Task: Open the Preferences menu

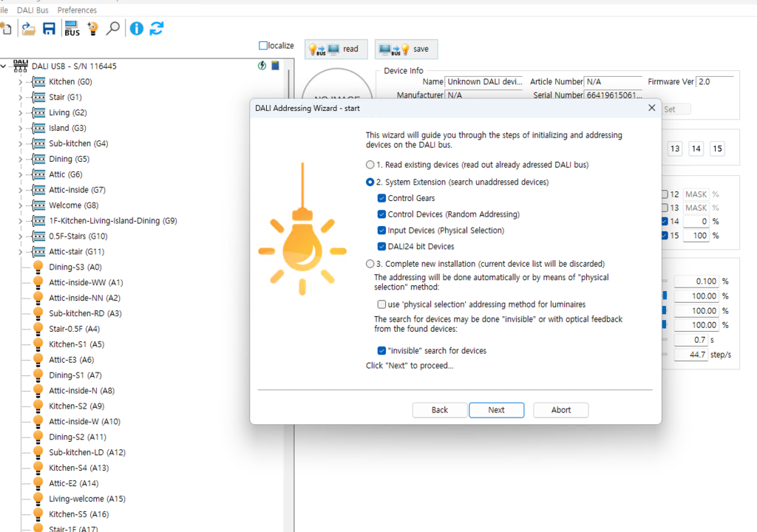Action: coord(77,10)
